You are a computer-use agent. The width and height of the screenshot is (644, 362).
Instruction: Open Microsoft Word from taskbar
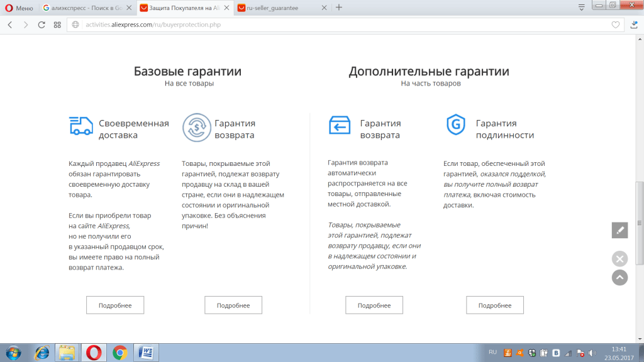[x=146, y=353]
